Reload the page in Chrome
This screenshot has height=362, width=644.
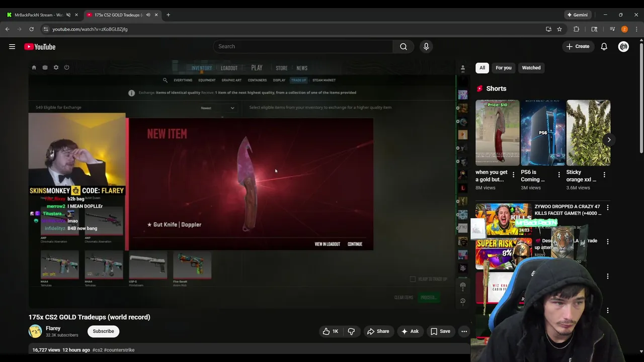[31, 29]
